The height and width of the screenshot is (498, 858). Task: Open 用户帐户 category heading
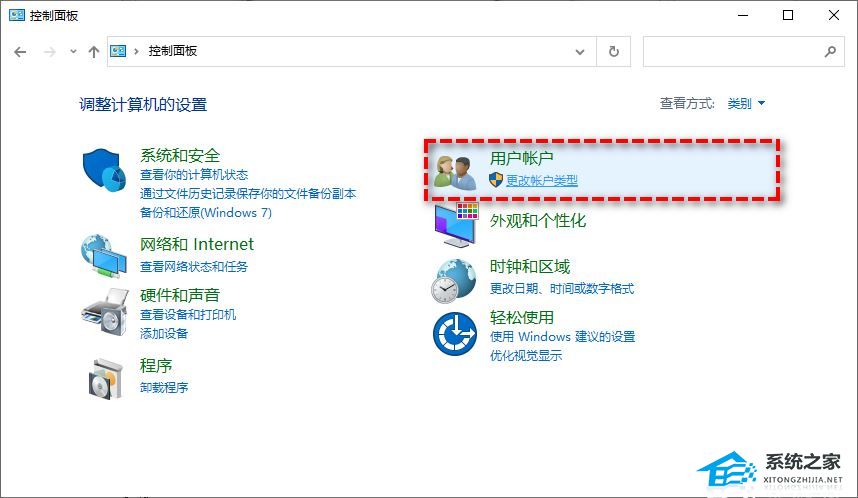(x=521, y=158)
